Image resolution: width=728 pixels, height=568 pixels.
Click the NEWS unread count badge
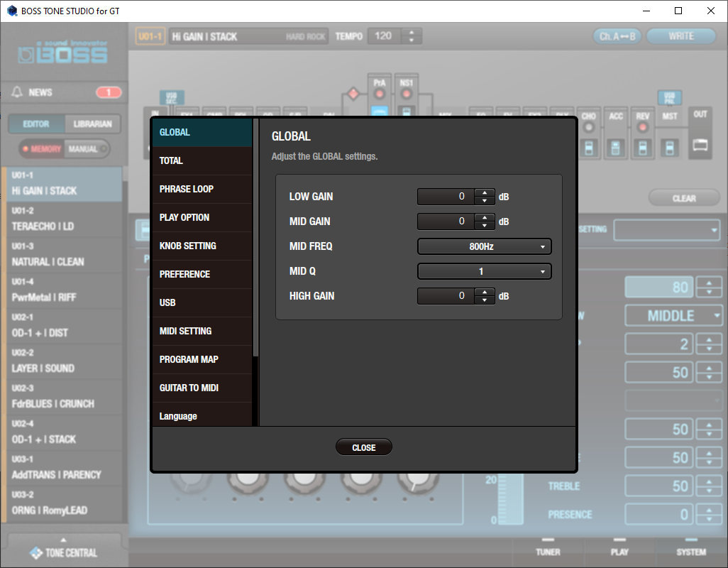pos(109,92)
